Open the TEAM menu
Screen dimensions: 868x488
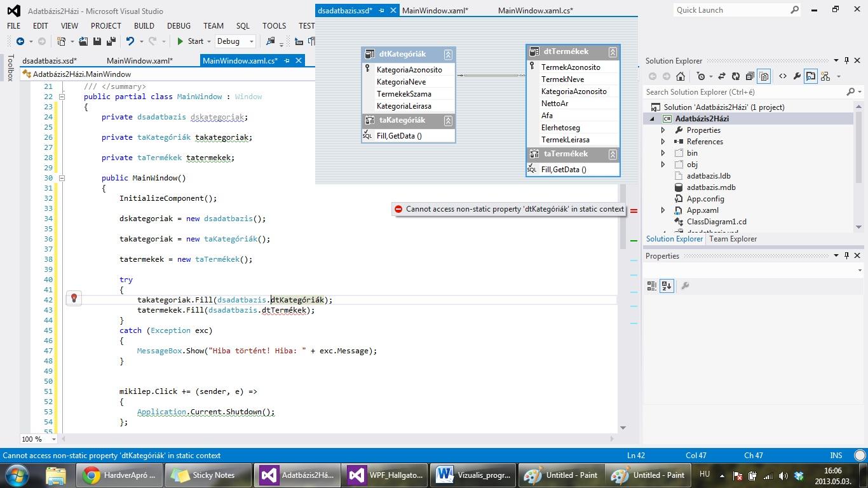[214, 26]
